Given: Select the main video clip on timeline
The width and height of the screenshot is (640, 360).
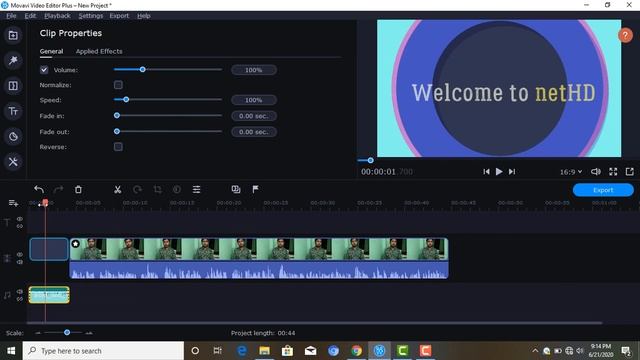Looking at the screenshot, I should (259, 258).
